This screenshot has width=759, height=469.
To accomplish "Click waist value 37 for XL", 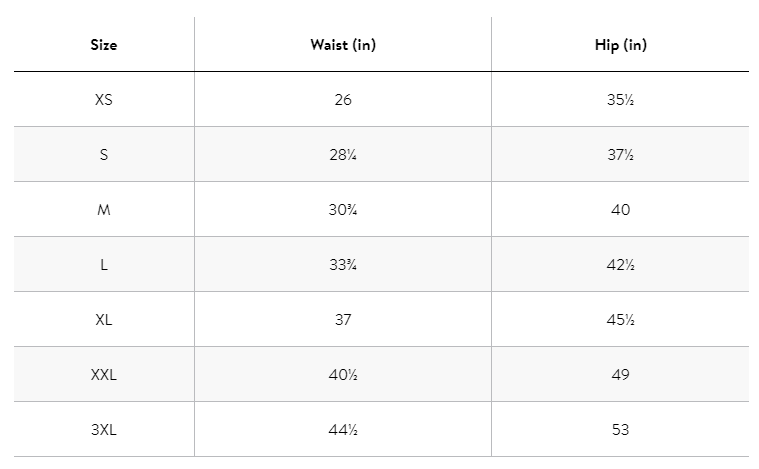I will pos(343,320).
